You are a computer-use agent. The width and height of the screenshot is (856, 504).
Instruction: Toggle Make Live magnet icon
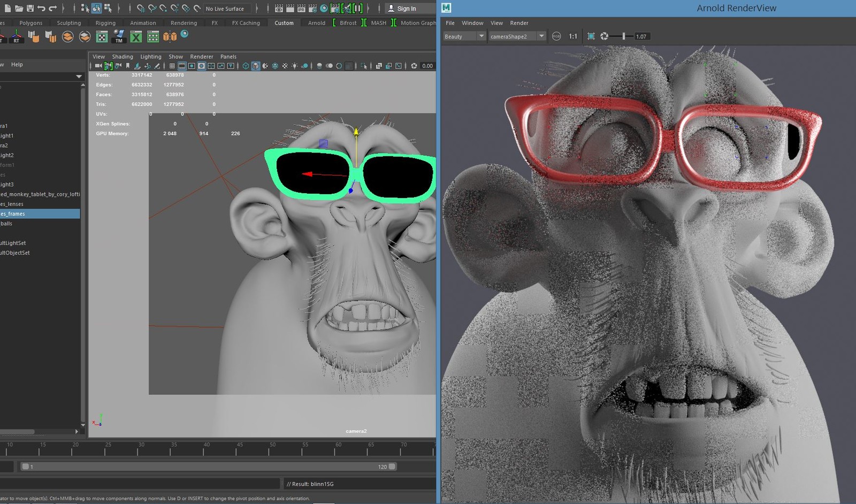pyautogui.click(x=197, y=8)
